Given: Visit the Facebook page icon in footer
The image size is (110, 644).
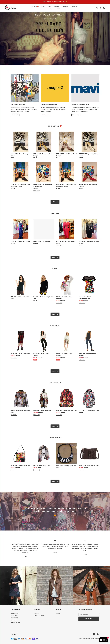Looking at the screenshot, I should [x=94, y=634].
